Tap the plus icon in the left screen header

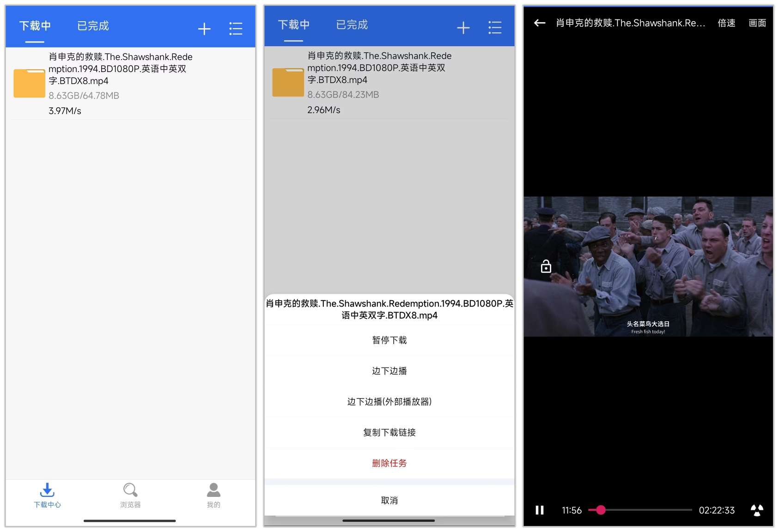[x=204, y=29]
